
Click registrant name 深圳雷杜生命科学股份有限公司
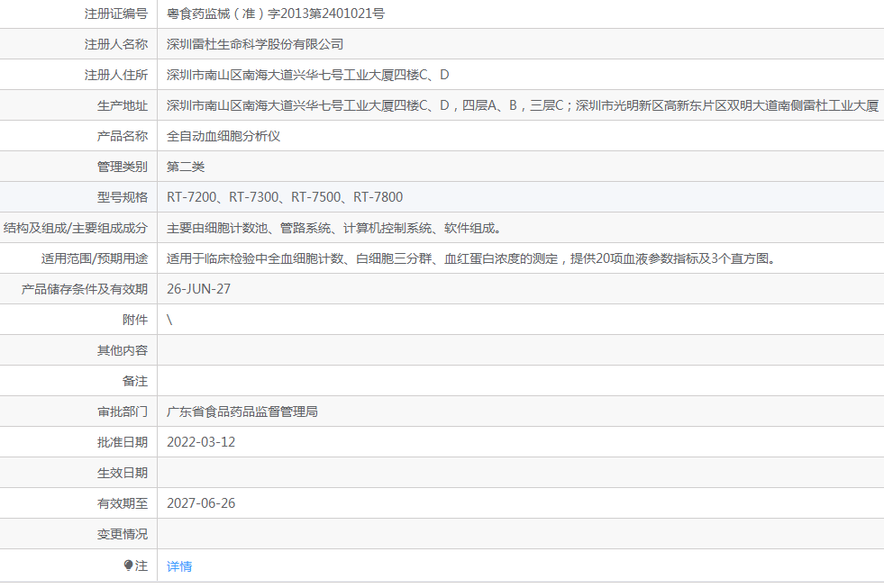(x=255, y=44)
